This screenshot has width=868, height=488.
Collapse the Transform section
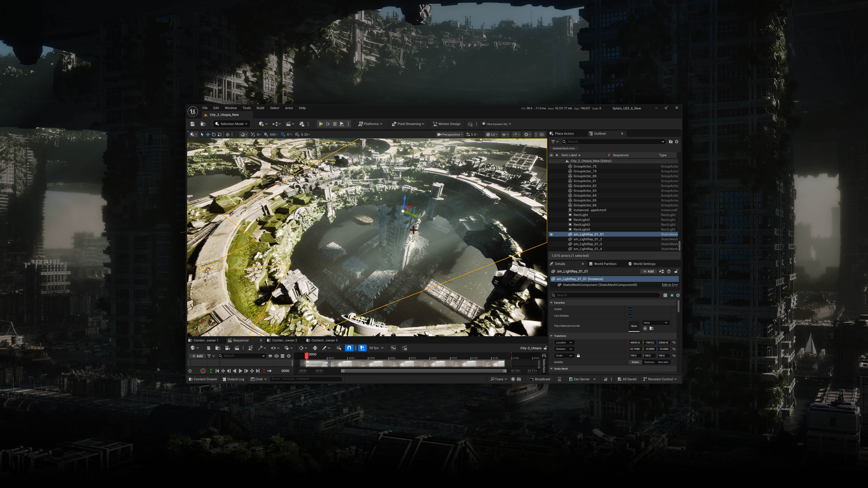552,336
